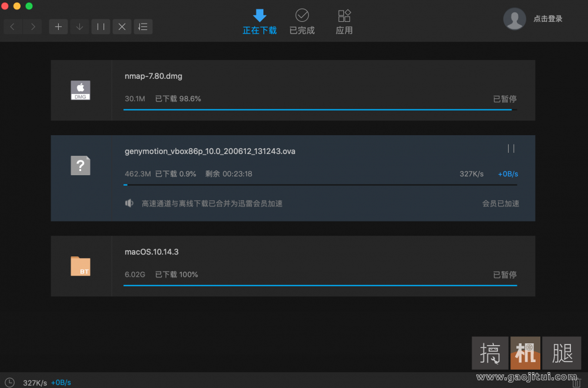The image size is (588, 388).
Task: Pause selected task from the toolbar
Action: point(101,26)
